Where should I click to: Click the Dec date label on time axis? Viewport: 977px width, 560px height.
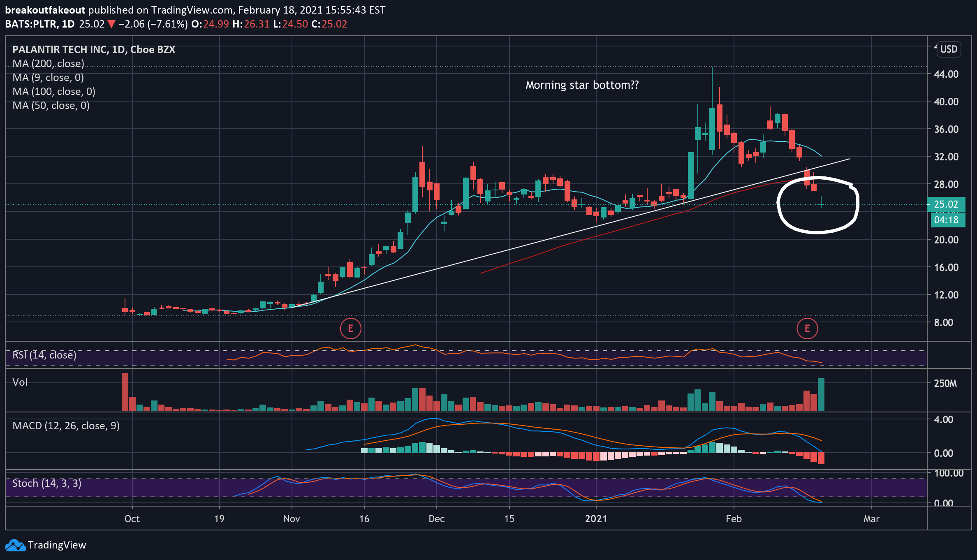436,519
